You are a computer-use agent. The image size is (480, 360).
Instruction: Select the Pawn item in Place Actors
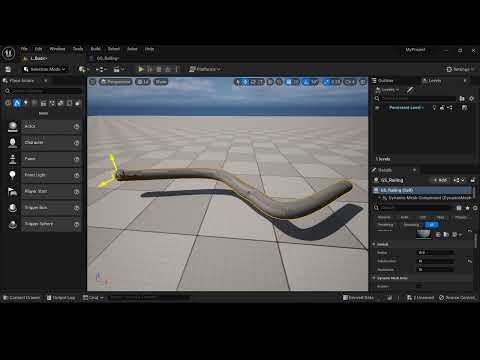click(44, 159)
